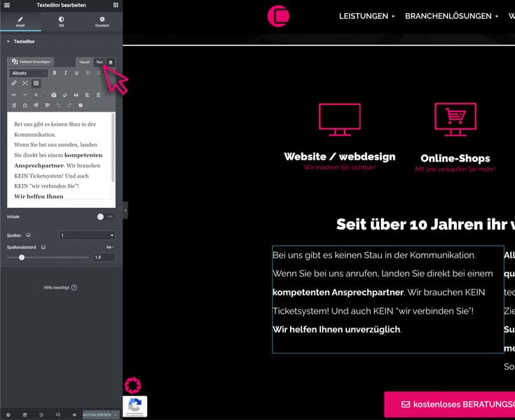Open the Absatz paragraph format dropdown
Viewport: 515px width, 420px height.
(x=29, y=73)
